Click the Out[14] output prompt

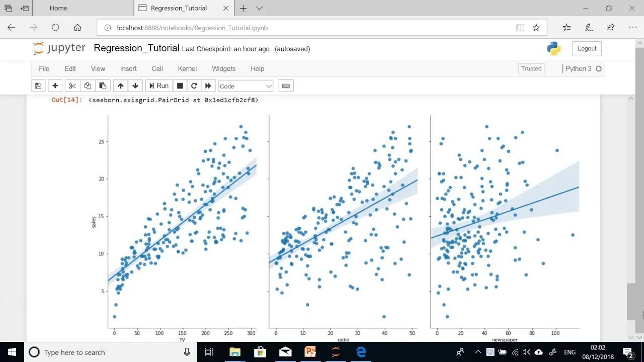click(x=66, y=100)
